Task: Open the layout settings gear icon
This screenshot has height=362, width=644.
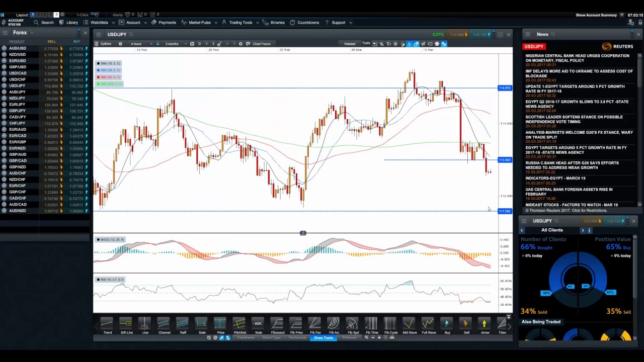Action: coord(62,15)
